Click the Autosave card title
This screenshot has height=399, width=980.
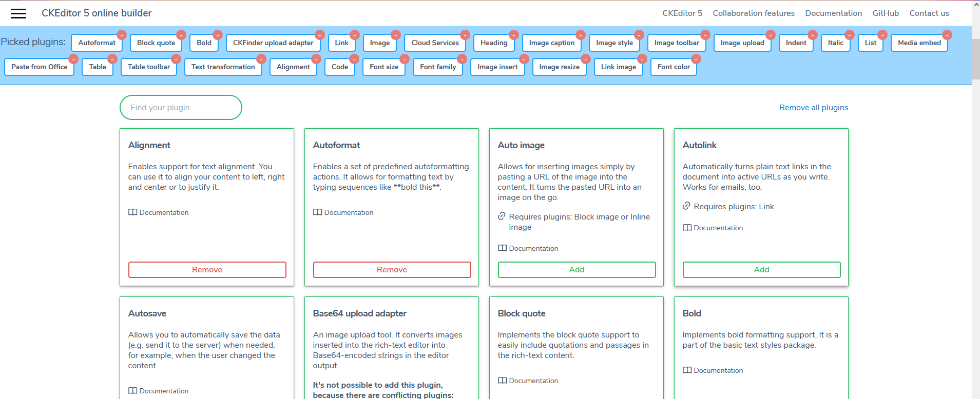click(147, 313)
